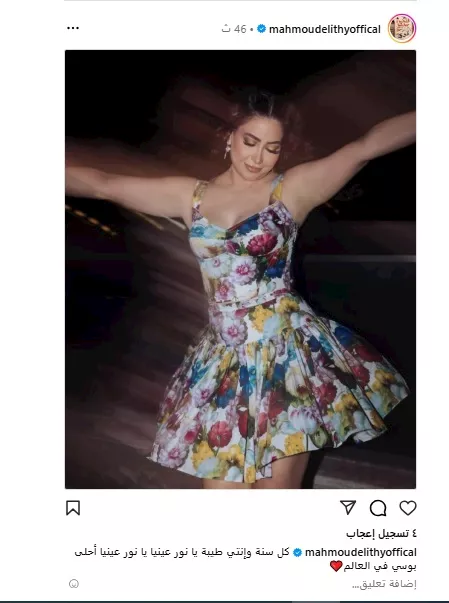Open the post timestamp 46 ث
This screenshot has width=449, height=603.
[x=234, y=29]
